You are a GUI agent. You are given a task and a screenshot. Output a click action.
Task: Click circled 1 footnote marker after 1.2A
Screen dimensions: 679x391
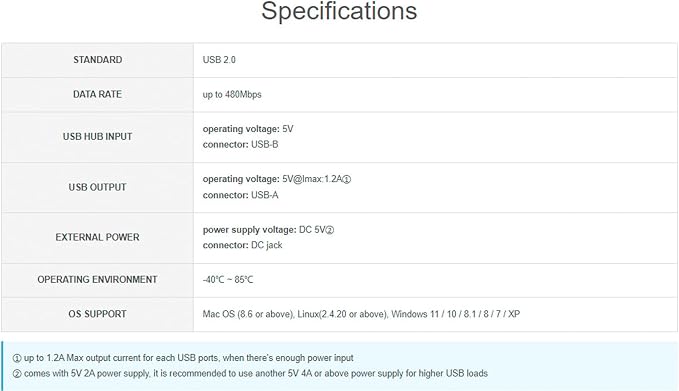tap(347, 179)
